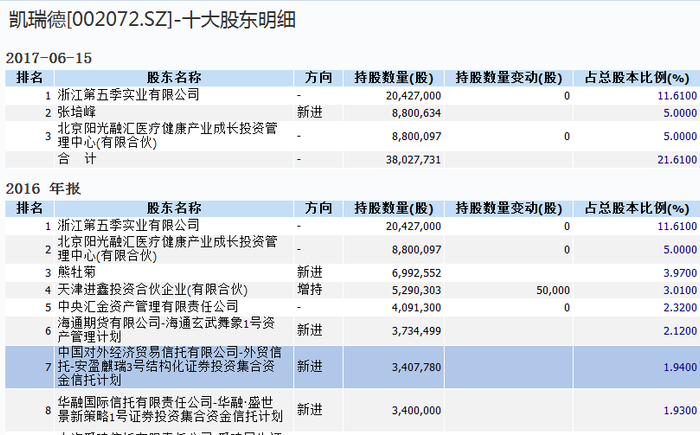The image size is (700, 435).
Task: Click the holding value 6,992,552
Action: click(416, 273)
